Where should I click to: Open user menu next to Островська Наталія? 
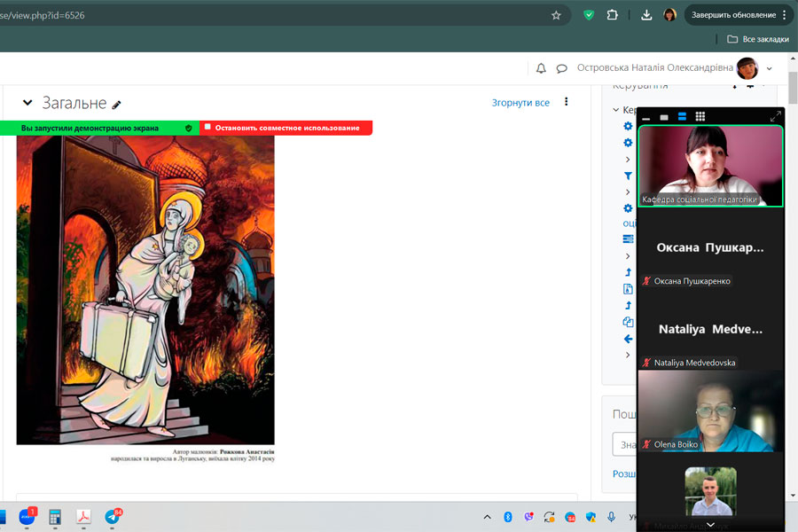pyautogui.click(x=769, y=68)
